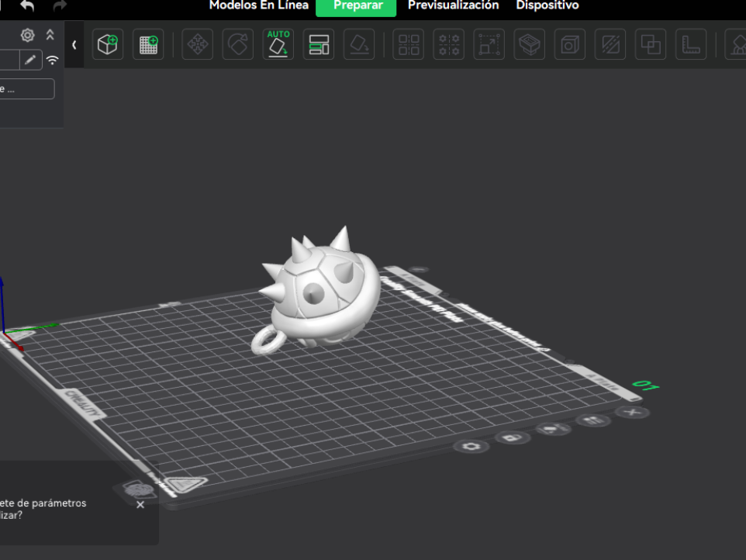Collapse the sidebar with the left chevron
746x560 pixels.
click(x=74, y=45)
